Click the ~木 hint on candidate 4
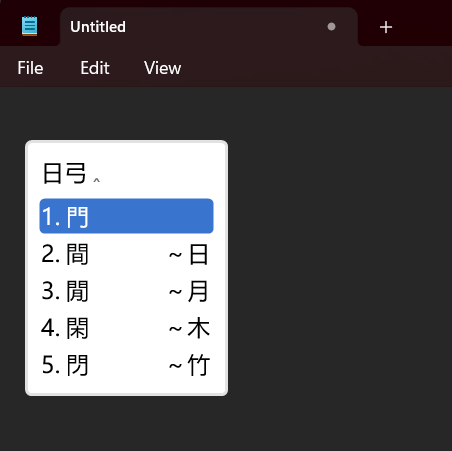 tap(189, 328)
